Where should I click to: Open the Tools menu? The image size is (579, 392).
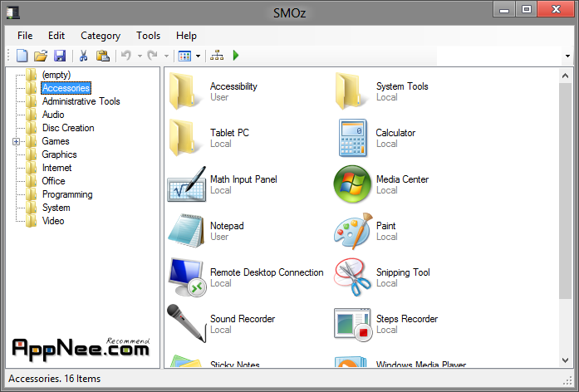click(x=148, y=36)
